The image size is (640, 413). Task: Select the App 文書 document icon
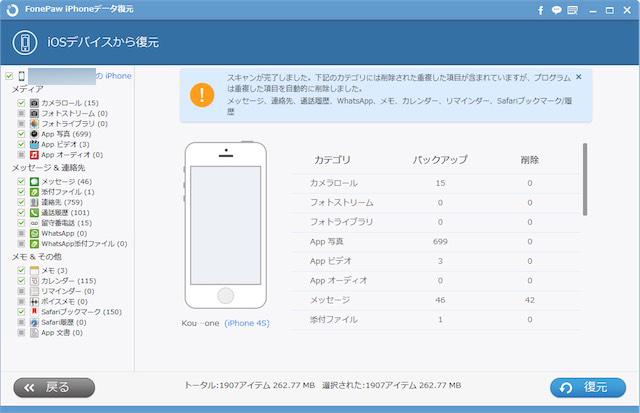click(x=34, y=333)
